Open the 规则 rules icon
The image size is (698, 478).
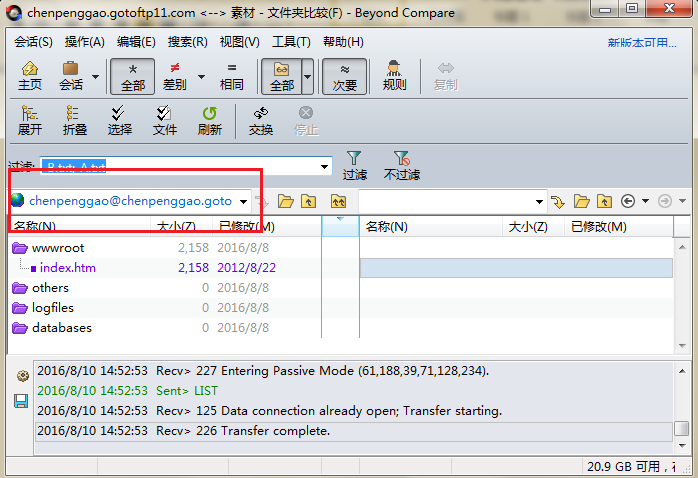(x=394, y=76)
